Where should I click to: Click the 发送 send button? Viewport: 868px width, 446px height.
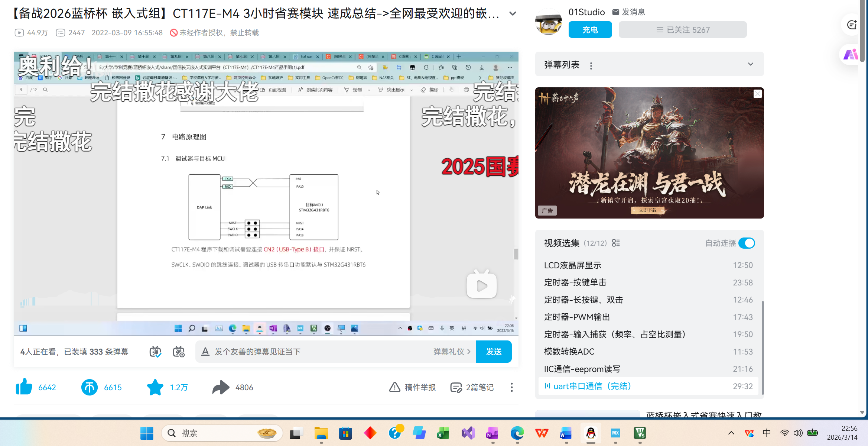tap(494, 352)
